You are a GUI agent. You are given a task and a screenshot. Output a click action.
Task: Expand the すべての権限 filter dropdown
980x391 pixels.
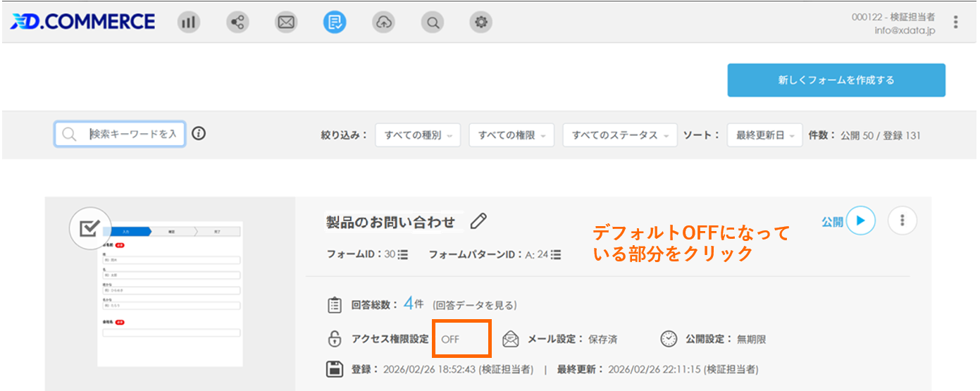[x=511, y=135]
